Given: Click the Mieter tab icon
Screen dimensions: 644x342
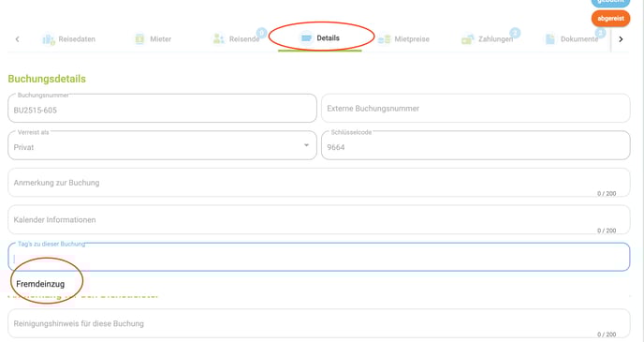Looking at the screenshot, I should pos(139,39).
